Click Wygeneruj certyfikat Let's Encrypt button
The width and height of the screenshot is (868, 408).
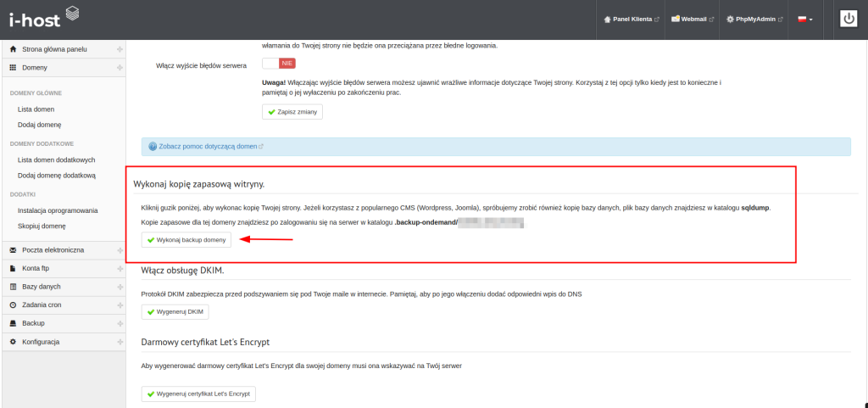coord(198,394)
